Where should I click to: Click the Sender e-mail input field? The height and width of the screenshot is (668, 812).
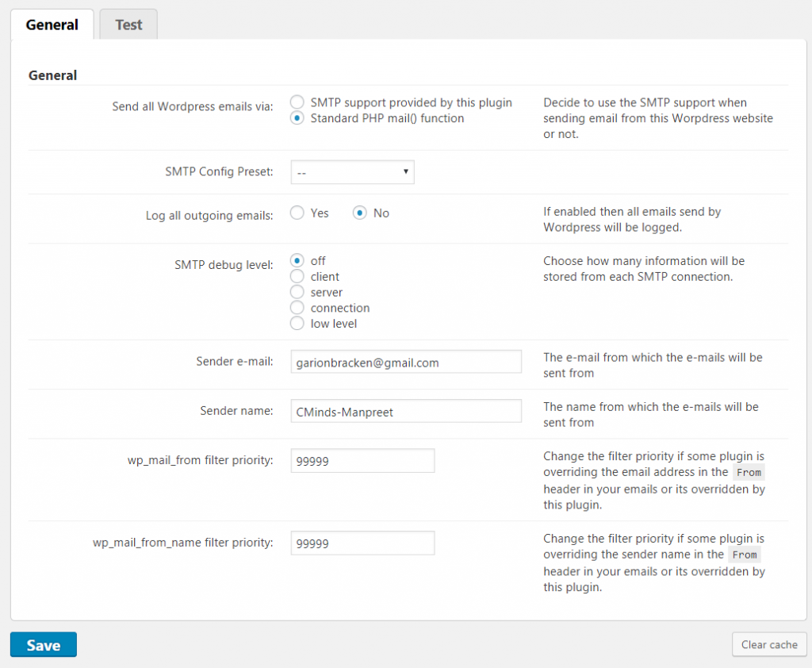tap(406, 362)
